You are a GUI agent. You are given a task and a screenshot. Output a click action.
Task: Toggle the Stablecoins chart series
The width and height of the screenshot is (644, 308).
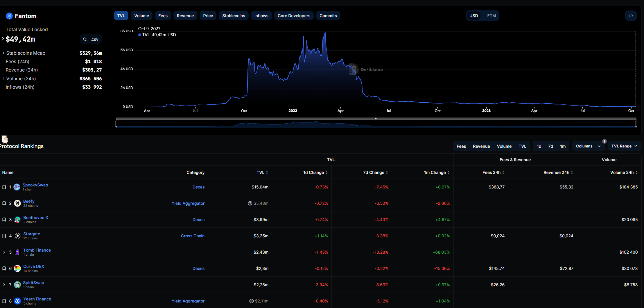click(233, 16)
